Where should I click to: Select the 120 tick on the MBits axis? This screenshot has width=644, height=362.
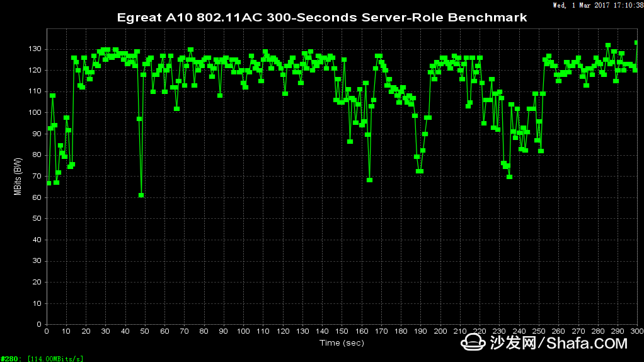[x=35, y=70]
